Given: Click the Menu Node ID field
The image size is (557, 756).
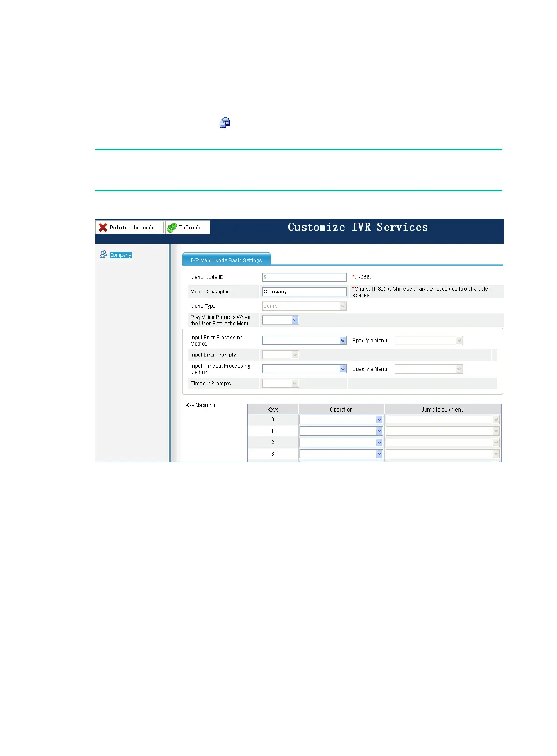Looking at the screenshot, I should [304, 277].
